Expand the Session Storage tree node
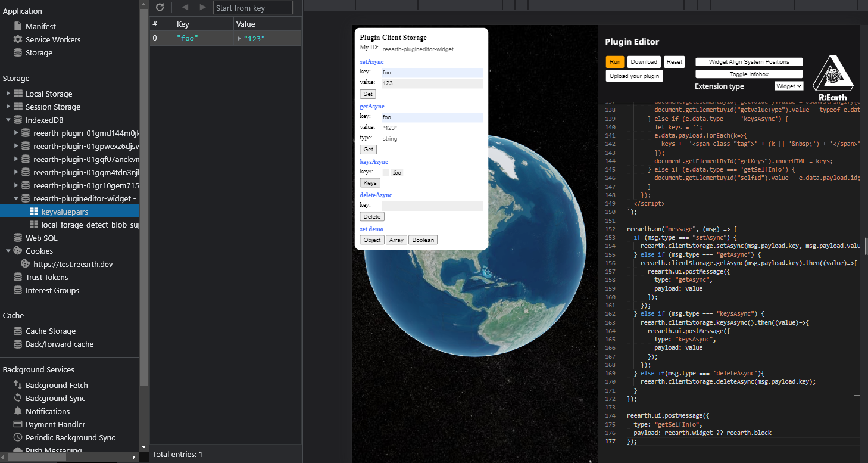Screen dimensions: 868x463 coord(8,107)
